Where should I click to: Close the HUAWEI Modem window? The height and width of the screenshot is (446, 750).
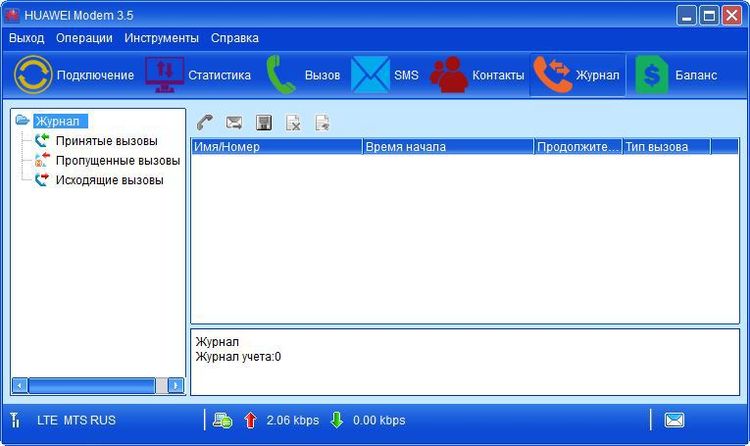(x=732, y=15)
